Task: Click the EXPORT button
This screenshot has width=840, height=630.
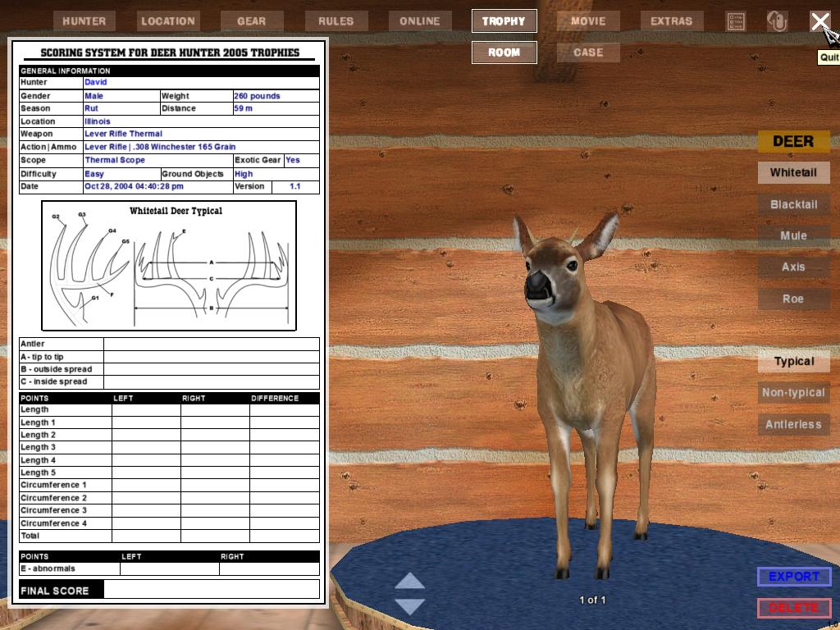Action: [x=794, y=577]
